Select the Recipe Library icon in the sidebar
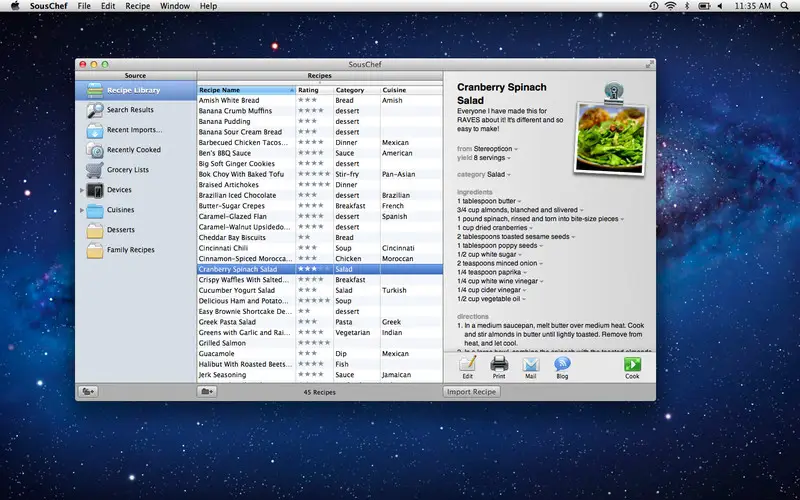The width and height of the screenshot is (800, 500). [x=95, y=90]
